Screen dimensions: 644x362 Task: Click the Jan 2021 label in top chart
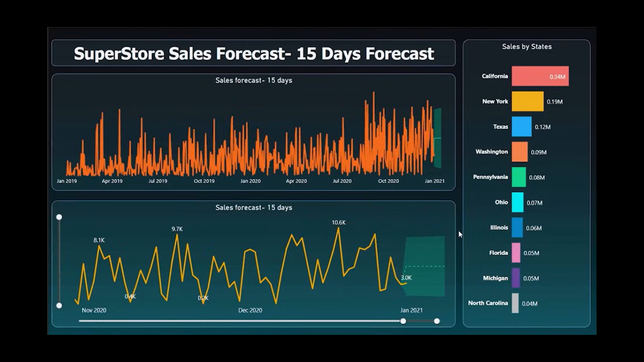434,181
